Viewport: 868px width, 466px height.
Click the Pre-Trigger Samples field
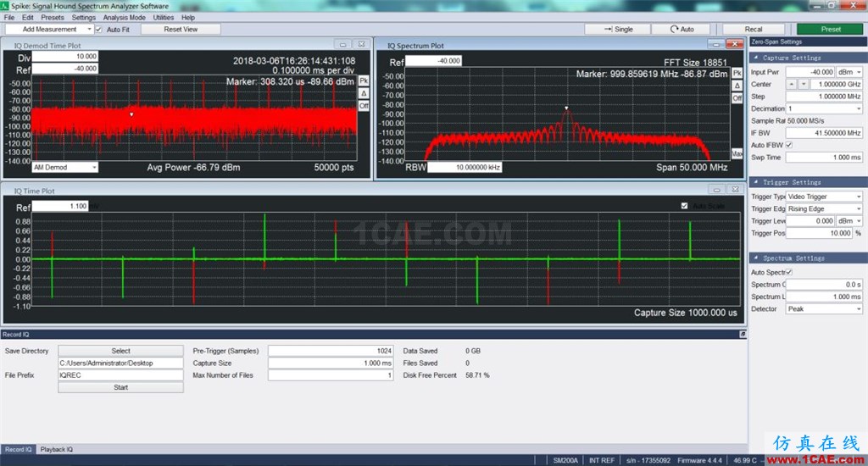coord(331,351)
